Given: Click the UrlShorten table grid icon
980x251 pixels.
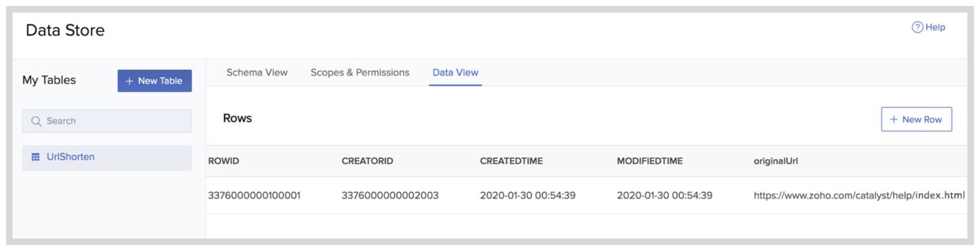Looking at the screenshot, I should pyautogui.click(x=35, y=157).
